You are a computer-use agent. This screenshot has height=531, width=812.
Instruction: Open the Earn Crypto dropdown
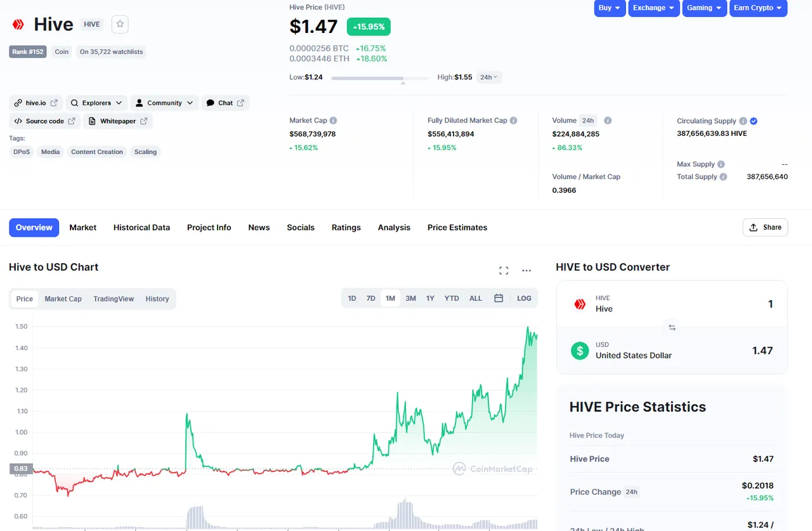tap(758, 8)
